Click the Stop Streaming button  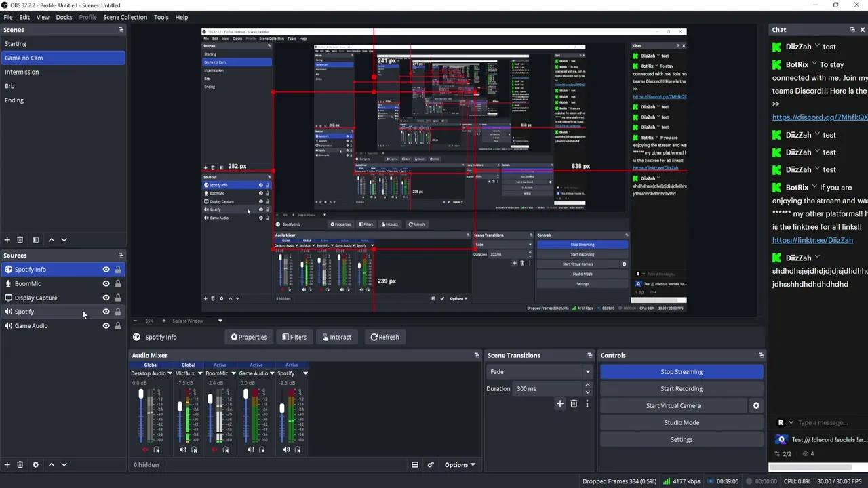point(682,371)
